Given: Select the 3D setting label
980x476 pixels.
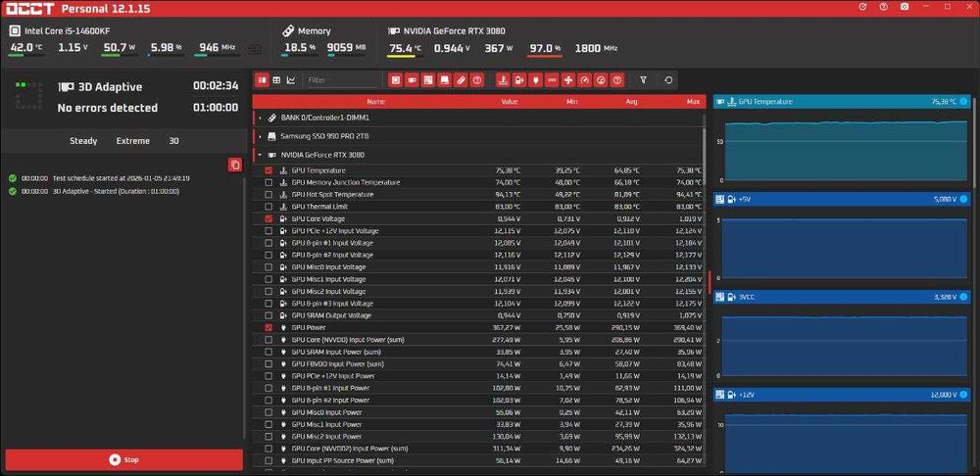Looking at the screenshot, I should [173, 141].
